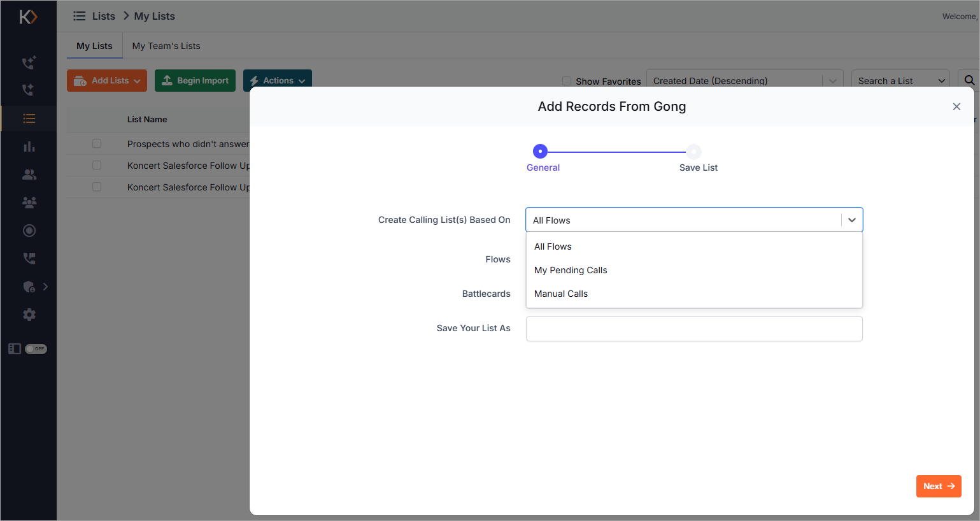
Task: Open the bar chart reports icon in sidebar
Action: tap(29, 146)
